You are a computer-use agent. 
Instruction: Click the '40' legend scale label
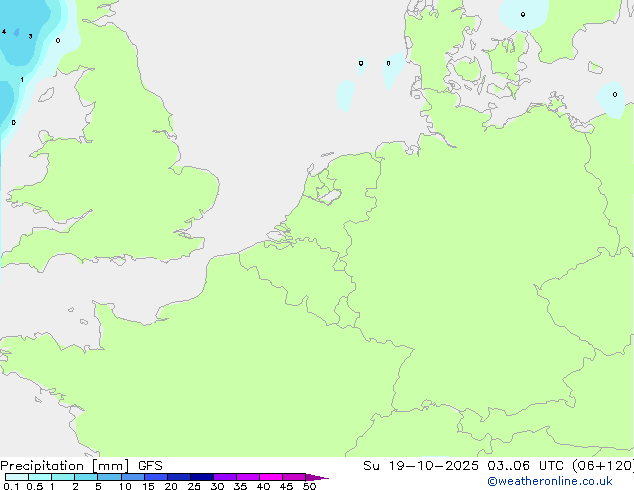tap(263, 486)
